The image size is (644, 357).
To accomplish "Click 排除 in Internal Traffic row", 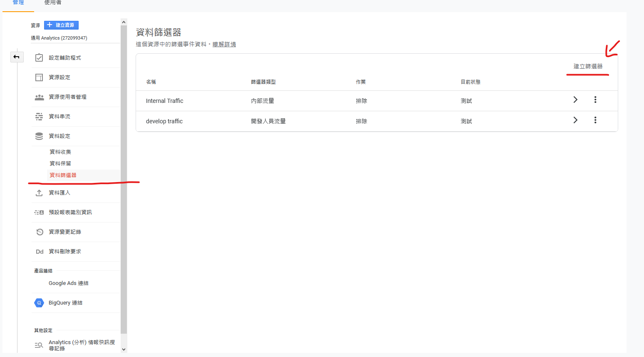I will [x=362, y=101].
